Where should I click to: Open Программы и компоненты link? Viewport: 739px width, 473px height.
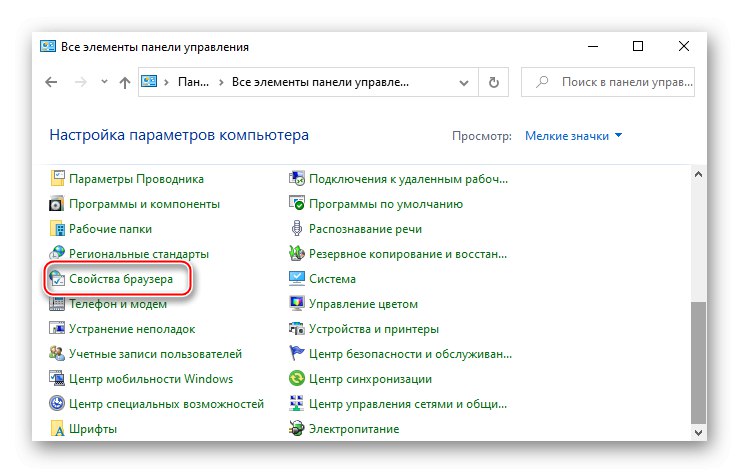coord(144,204)
